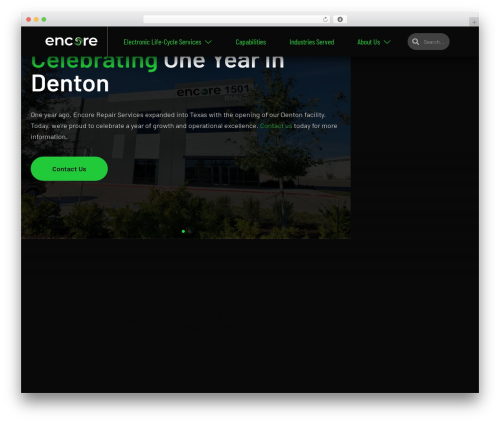Expand the chevron beside Electronic Life-Cycle Services

[208, 42]
